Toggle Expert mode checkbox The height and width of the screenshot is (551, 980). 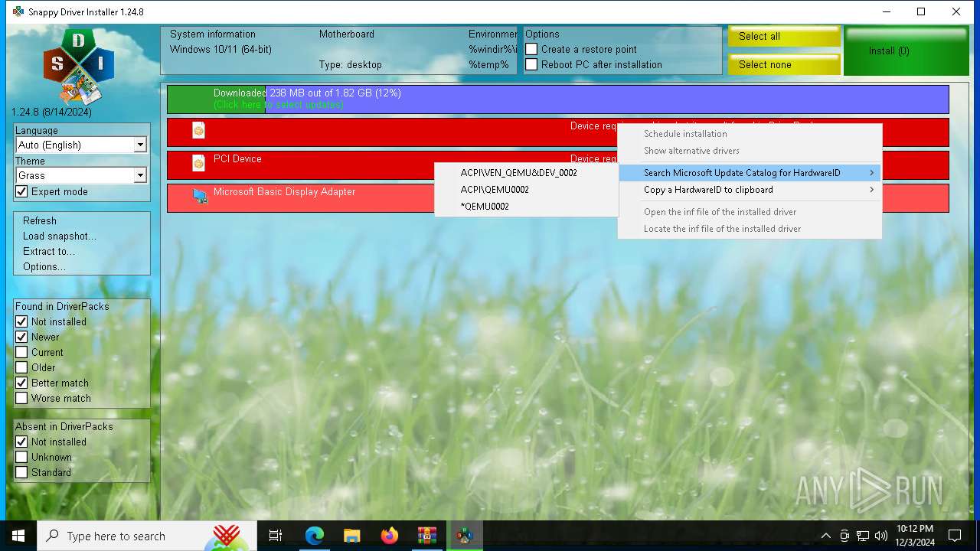[x=21, y=192]
